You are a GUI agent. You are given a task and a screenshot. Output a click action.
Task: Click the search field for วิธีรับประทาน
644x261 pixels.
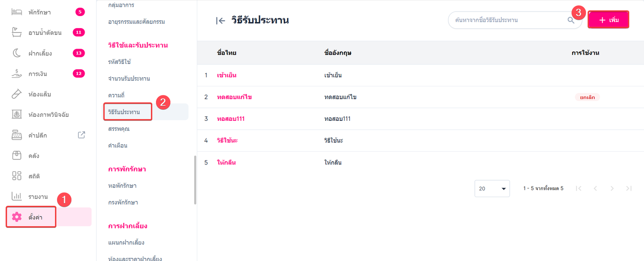pyautogui.click(x=508, y=20)
